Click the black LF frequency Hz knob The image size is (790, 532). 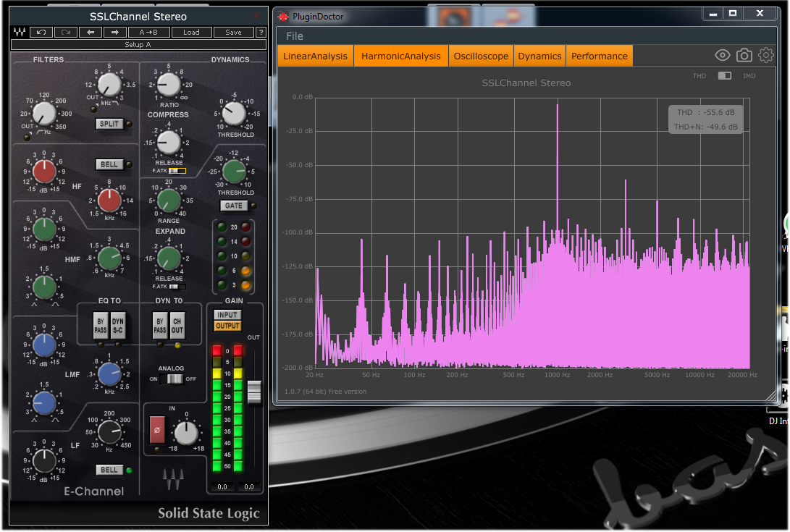[109, 433]
